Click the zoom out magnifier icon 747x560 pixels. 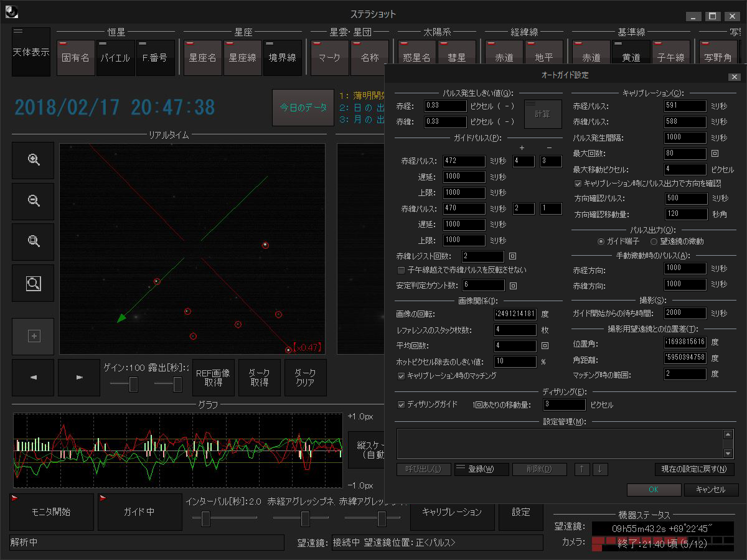coord(34,201)
